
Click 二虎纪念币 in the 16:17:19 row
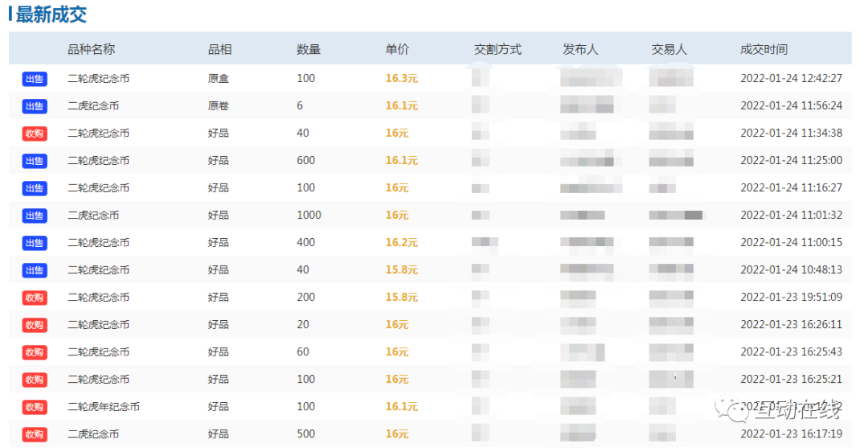coord(93,434)
